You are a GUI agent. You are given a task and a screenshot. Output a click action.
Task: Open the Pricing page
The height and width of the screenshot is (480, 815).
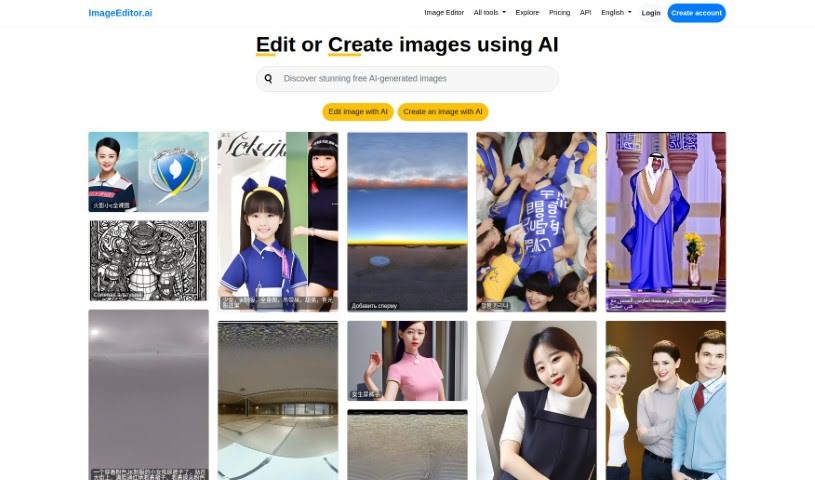click(x=559, y=12)
